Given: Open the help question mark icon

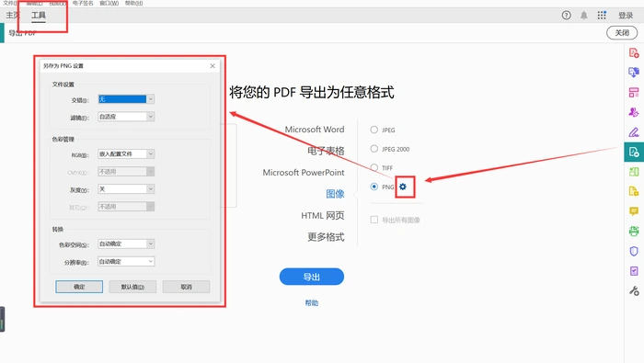Looking at the screenshot, I should [x=567, y=16].
